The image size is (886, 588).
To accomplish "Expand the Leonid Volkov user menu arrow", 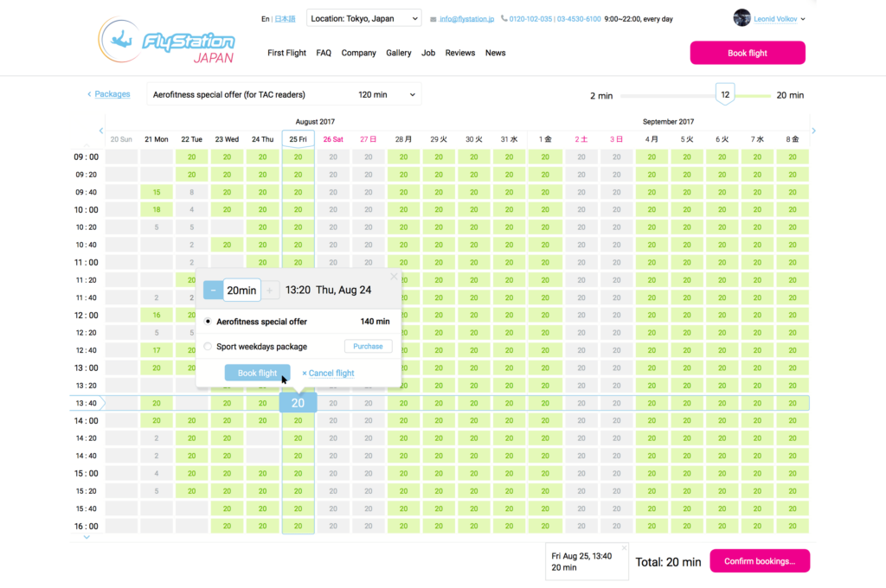I will pos(804,19).
